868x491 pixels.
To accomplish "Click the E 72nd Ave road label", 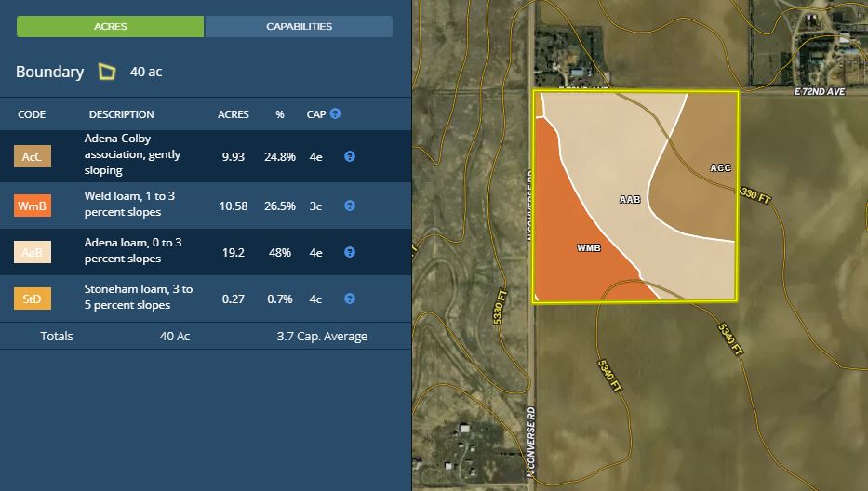I will pos(821,91).
